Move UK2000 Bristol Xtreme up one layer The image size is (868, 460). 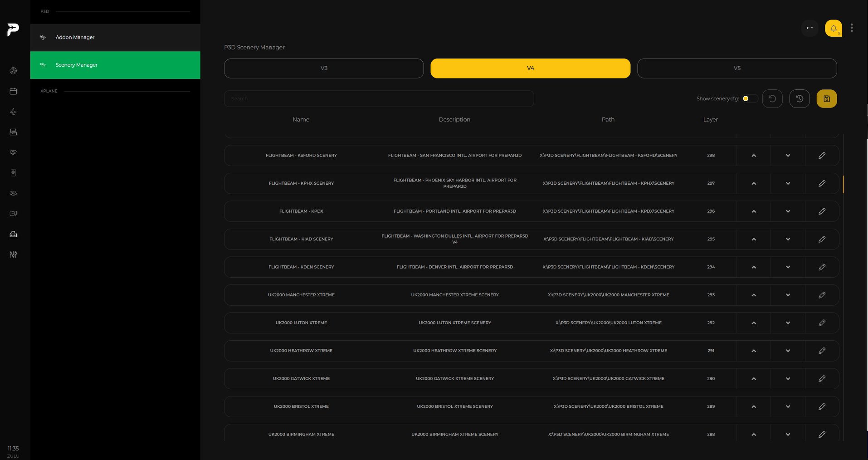754,406
